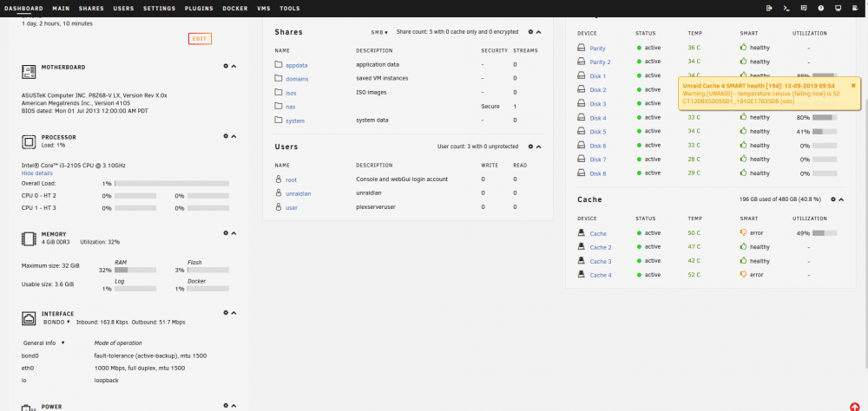Collapse the Cache panel

tap(841, 199)
